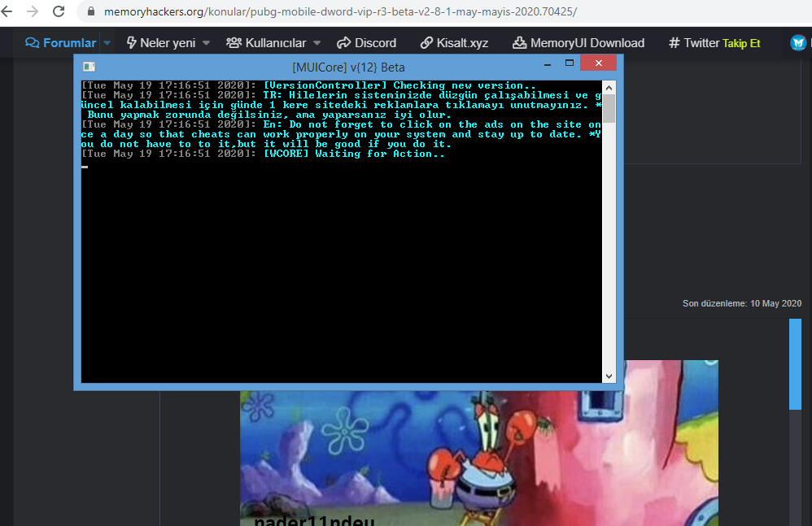Expand the Forumlar dropdown arrow
The height and width of the screenshot is (526, 812).
click(107, 43)
